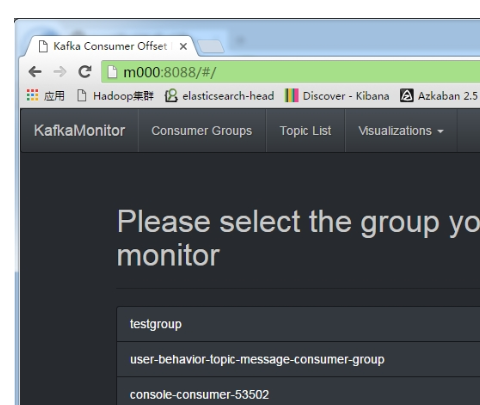Go back using the browser back arrow
480x405 pixels.
[x=35, y=72]
